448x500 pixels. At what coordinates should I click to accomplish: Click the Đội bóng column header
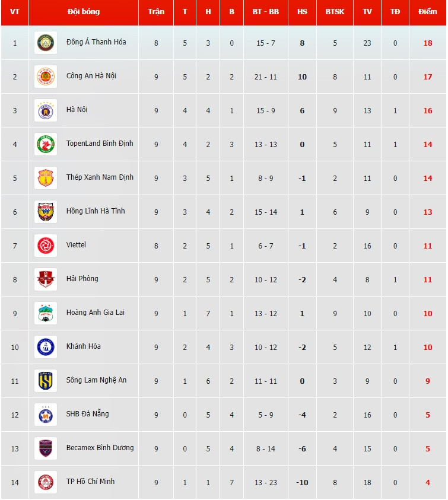click(x=84, y=12)
